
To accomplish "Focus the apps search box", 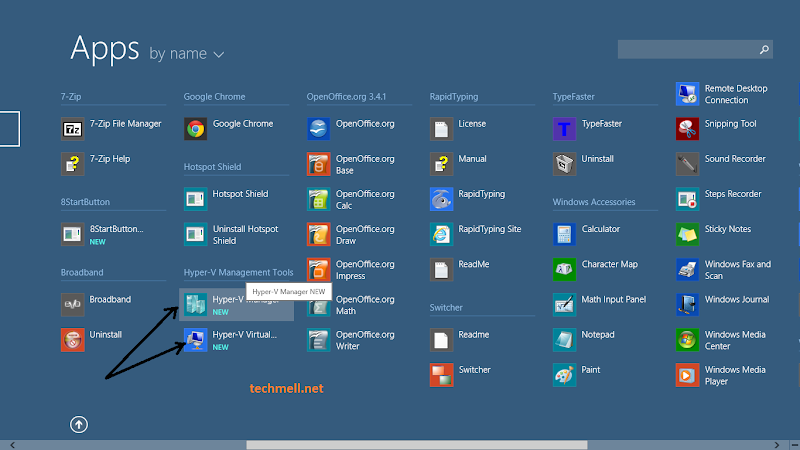I will (695, 49).
